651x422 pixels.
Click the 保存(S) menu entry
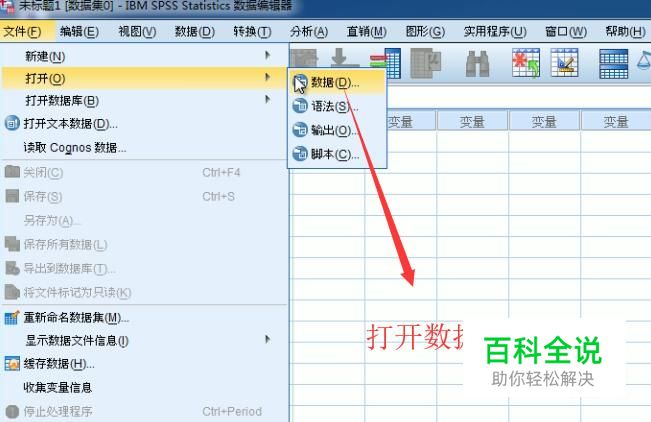tap(143, 196)
